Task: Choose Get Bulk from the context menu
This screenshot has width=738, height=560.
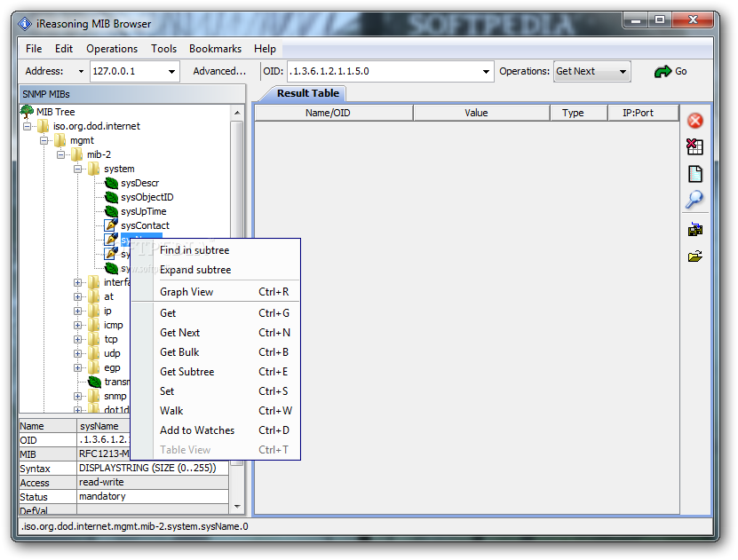Action: (215, 352)
